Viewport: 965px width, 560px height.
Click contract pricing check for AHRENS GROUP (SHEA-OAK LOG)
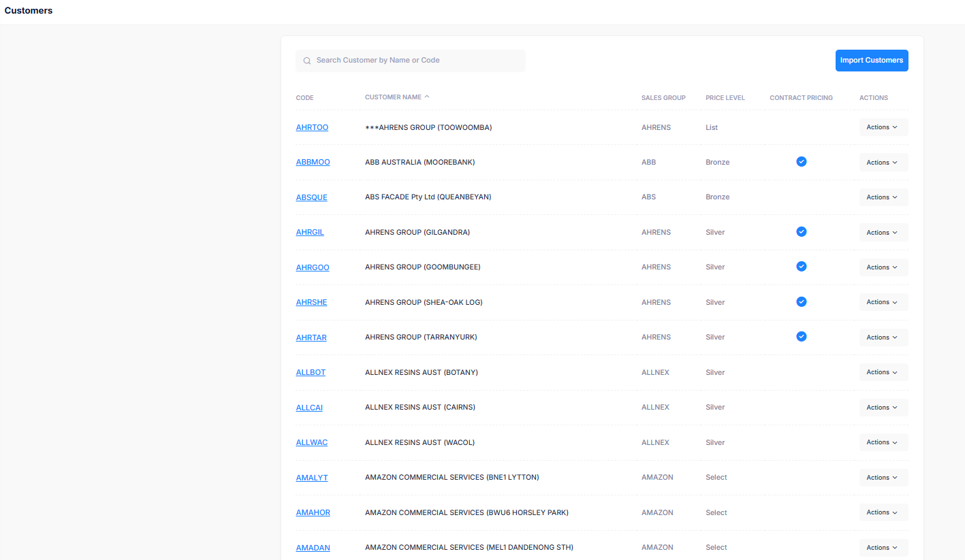coord(802,301)
